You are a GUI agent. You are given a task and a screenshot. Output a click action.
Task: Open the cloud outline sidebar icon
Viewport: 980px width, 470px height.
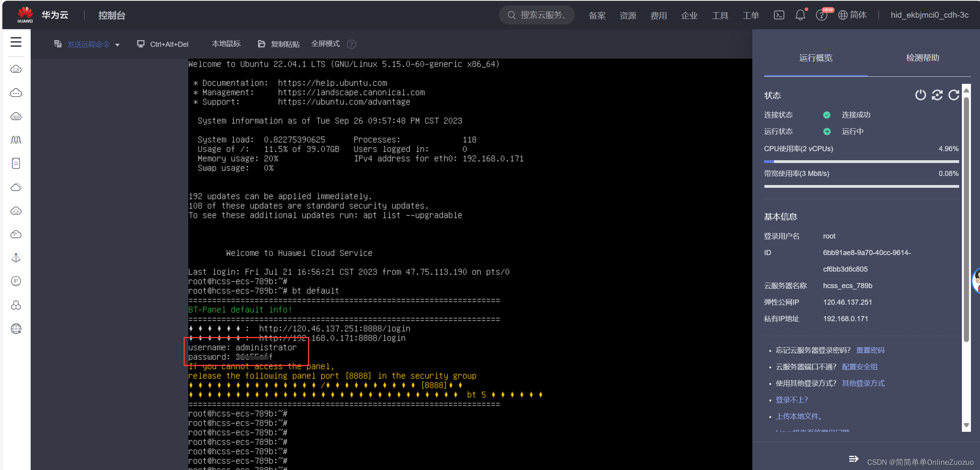[16, 187]
